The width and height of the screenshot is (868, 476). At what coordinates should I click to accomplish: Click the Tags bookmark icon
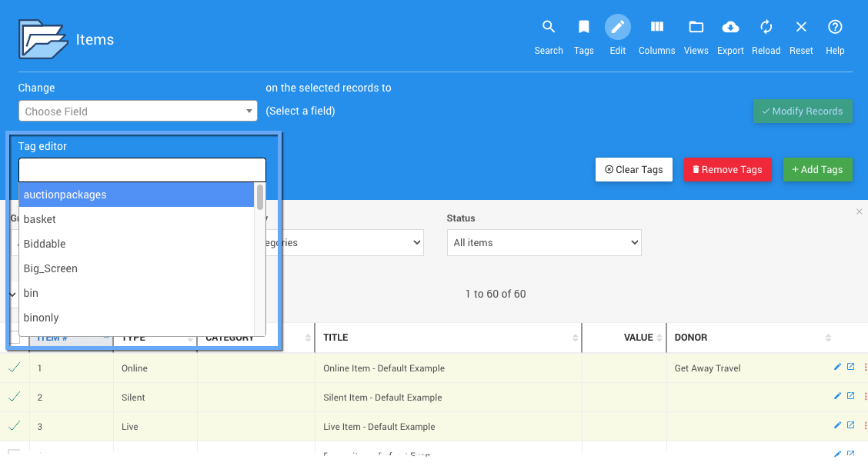click(x=583, y=28)
